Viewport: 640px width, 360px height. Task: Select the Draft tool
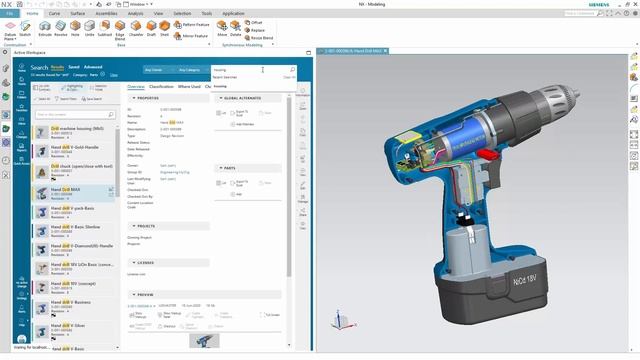click(x=151, y=29)
